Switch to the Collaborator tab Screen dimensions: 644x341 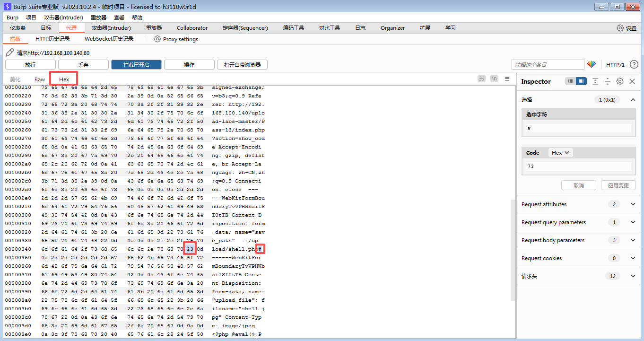click(192, 28)
